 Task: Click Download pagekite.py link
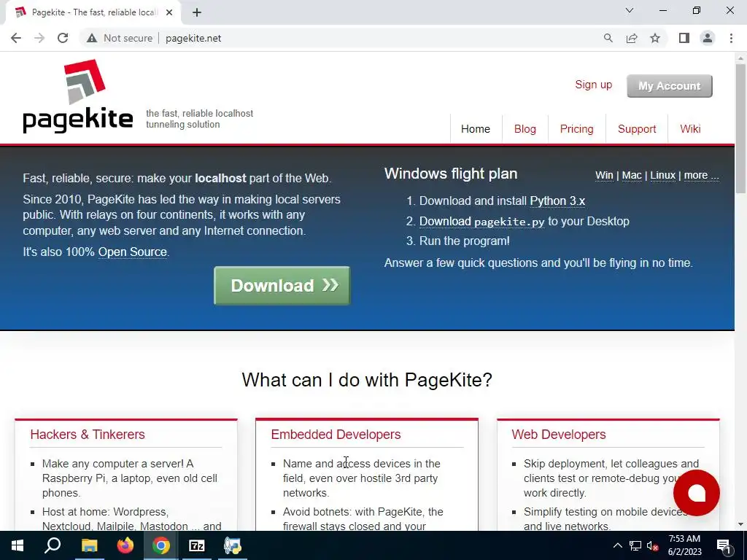[481, 222]
